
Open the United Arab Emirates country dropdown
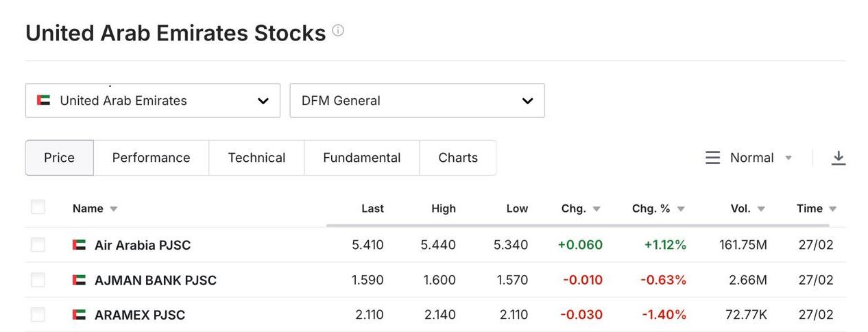pyautogui.click(x=152, y=101)
